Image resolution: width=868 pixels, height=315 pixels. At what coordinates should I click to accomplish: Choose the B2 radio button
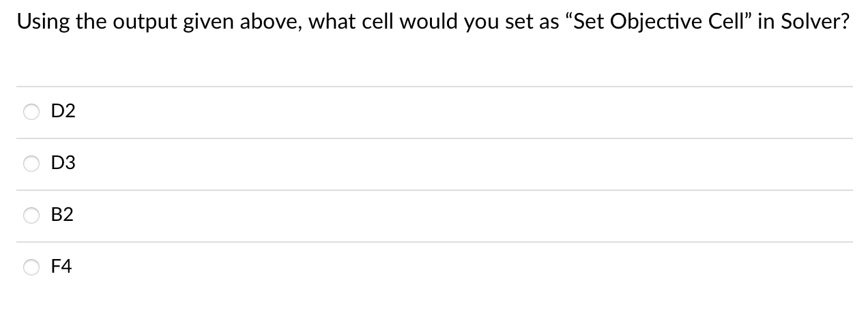click(x=32, y=215)
